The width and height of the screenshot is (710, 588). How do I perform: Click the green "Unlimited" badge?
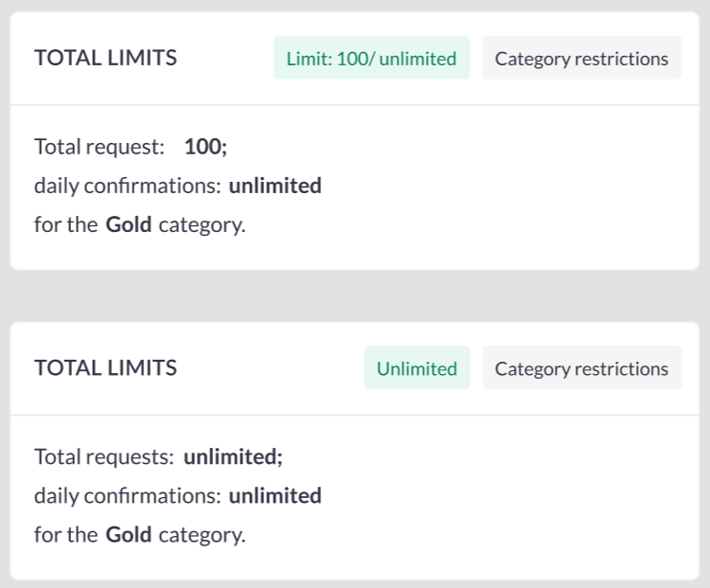click(x=417, y=368)
